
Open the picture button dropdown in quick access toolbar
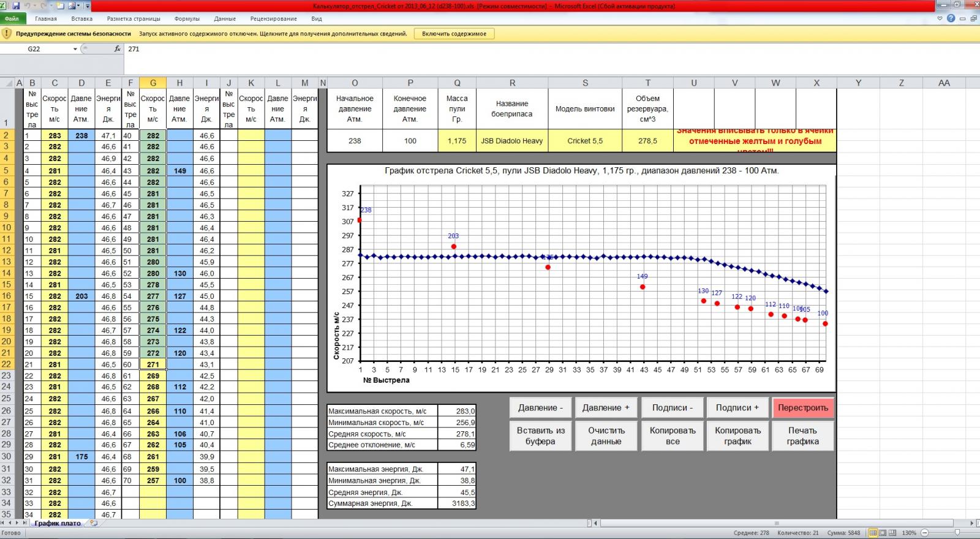pyautogui.click(x=78, y=6)
